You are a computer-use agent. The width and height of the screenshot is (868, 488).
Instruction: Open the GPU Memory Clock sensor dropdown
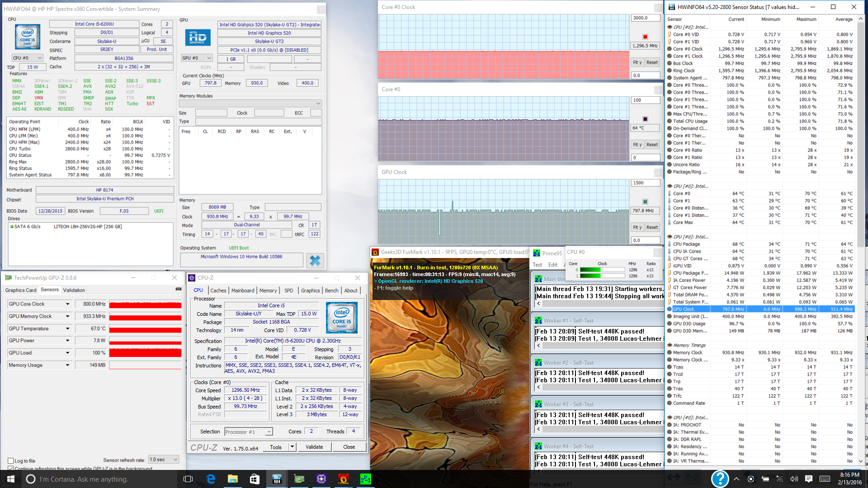click(68, 316)
